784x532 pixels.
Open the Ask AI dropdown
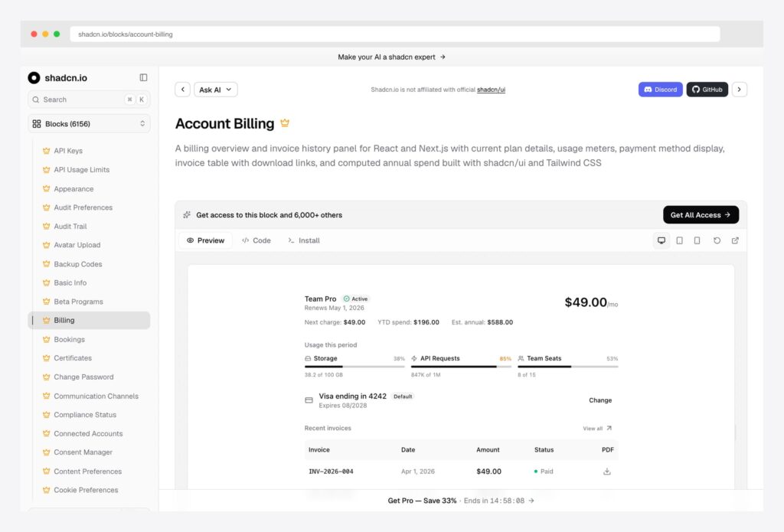pos(215,90)
